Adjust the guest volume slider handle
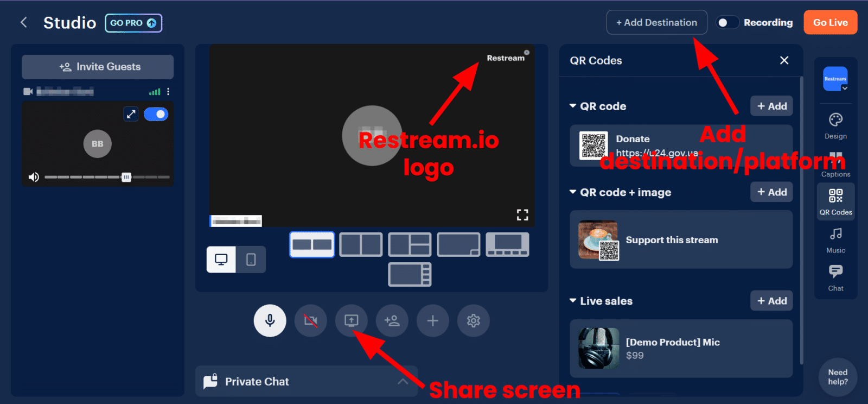 click(x=126, y=177)
